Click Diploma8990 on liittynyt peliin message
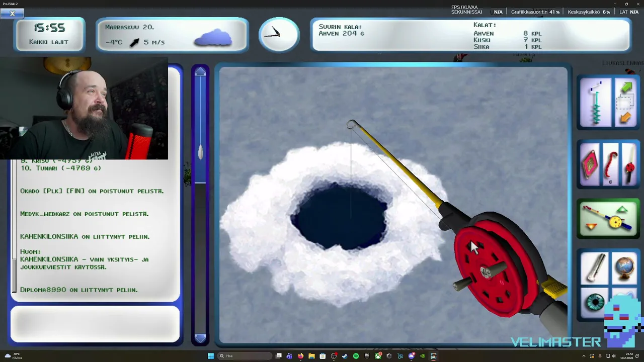 click(x=78, y=290)
